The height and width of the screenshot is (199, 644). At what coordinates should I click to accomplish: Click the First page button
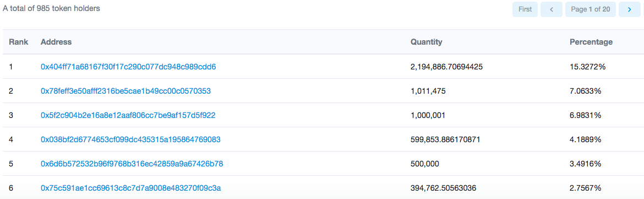click(525, 9)
